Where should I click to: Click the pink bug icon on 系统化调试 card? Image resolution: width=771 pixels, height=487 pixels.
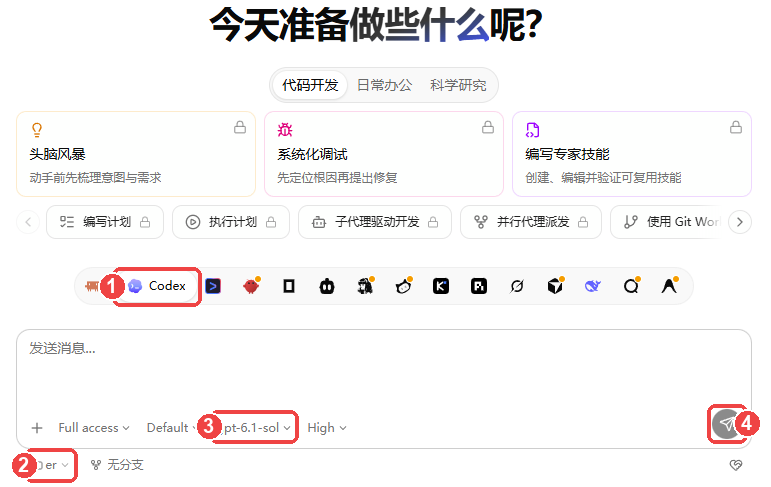point(285,130)
